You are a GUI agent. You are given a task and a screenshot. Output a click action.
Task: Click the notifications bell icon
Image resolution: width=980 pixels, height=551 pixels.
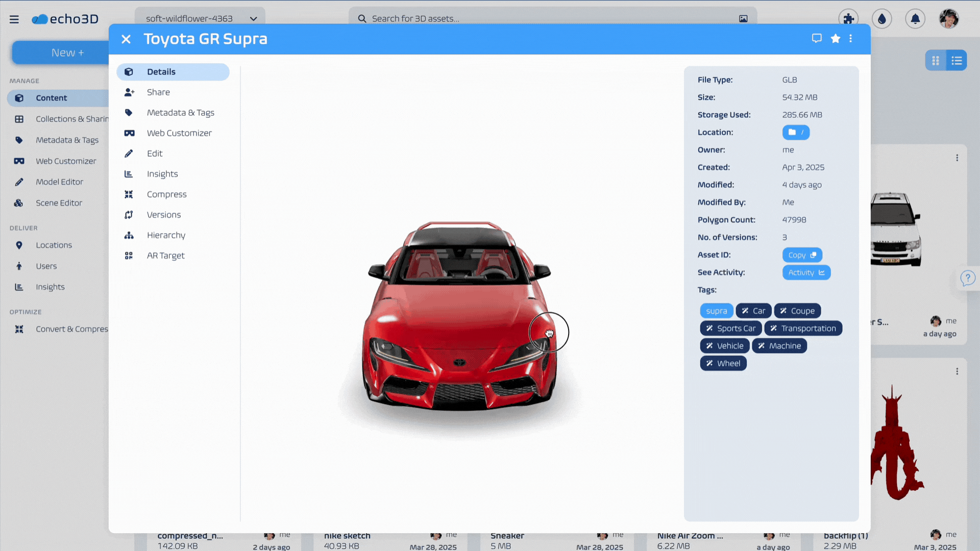click(x=915, y=19)
